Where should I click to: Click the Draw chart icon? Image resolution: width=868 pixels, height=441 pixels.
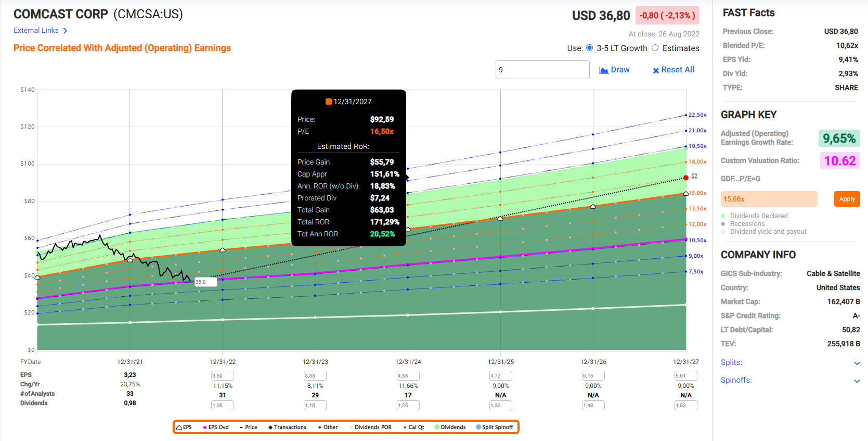click(604, 70)
